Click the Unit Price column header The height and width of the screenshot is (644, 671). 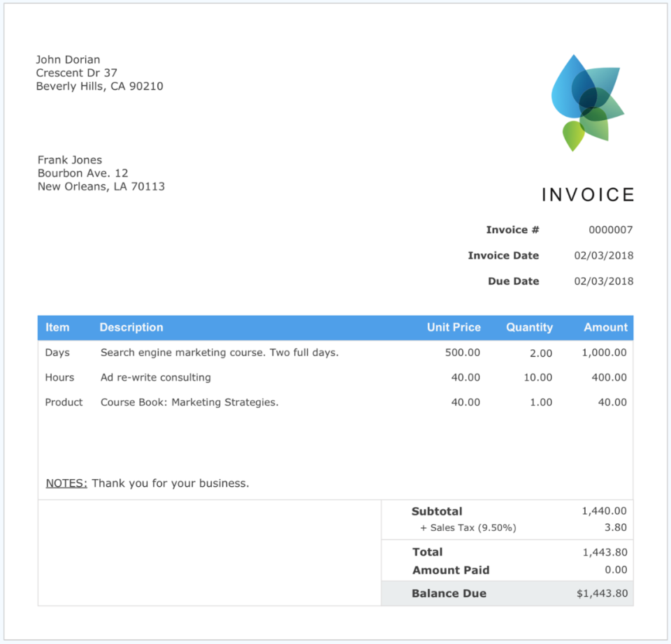point(453,327)
